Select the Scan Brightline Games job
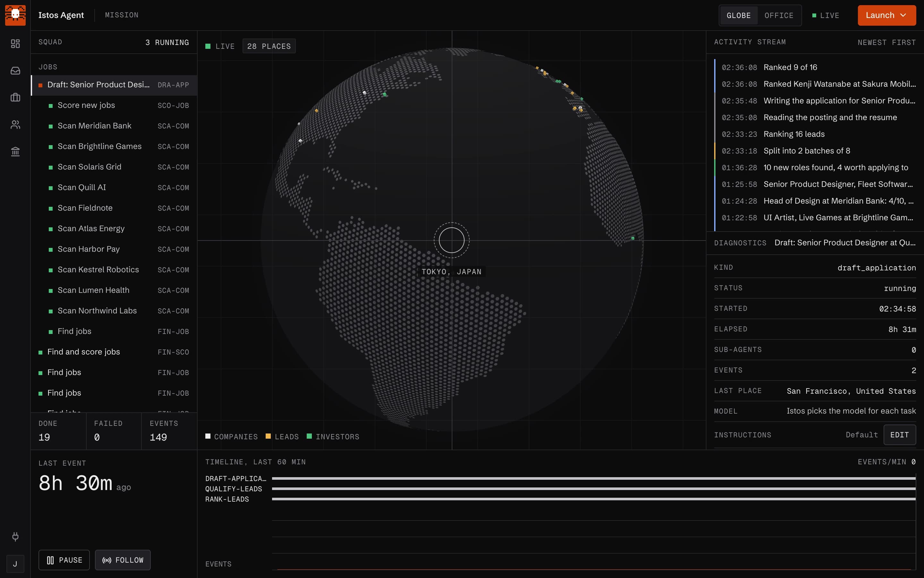The width and height of the screenshot is (924, 578). [x=114, y=146]
